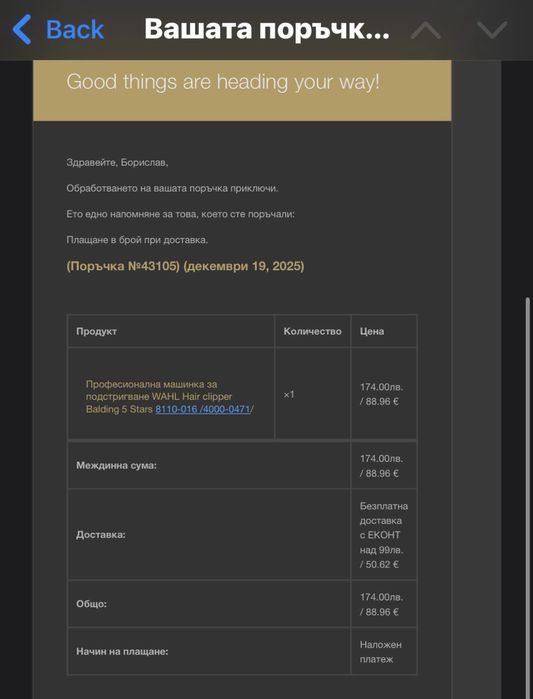
Task: Tap the greeting line Здравейте, Борислав
Action: [x=117, y=163]
